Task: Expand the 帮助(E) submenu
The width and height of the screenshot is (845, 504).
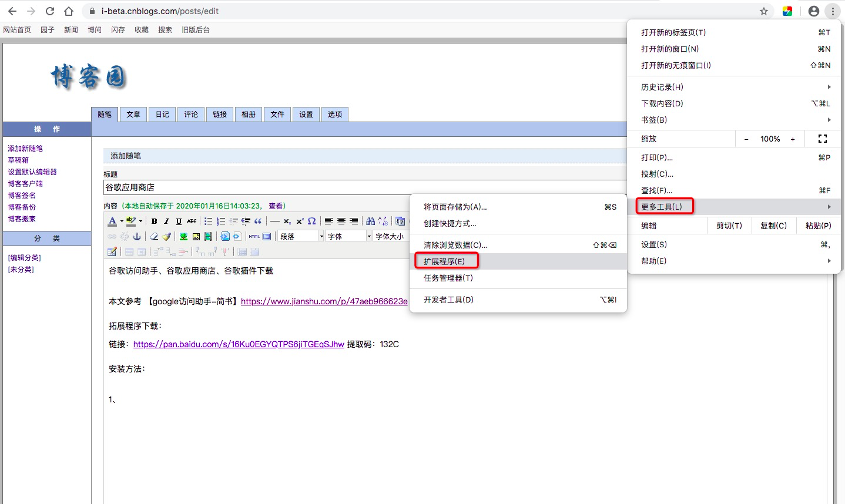Action: click(x=734, y=261)
